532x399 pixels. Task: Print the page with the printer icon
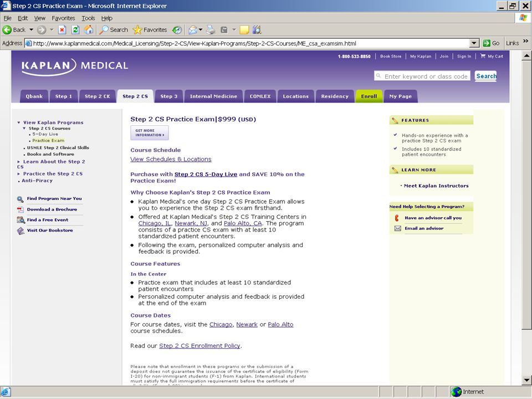click(x=211, y=30)
